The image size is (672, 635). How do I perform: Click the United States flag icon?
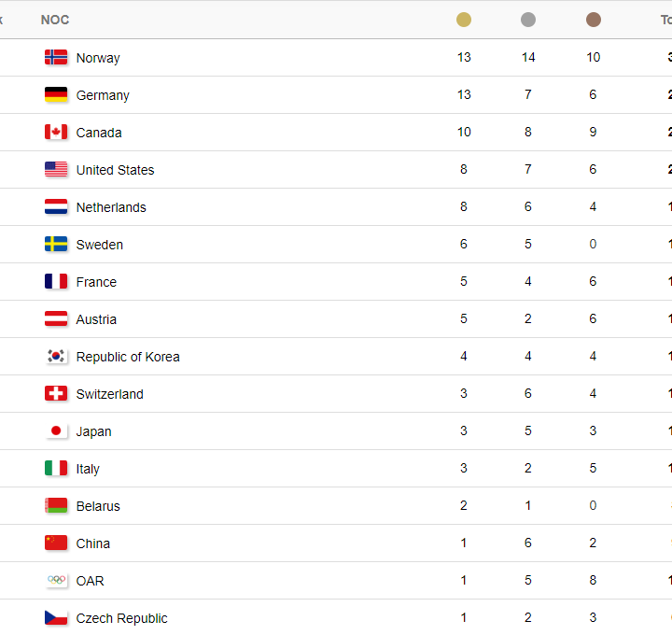[56, 169]
